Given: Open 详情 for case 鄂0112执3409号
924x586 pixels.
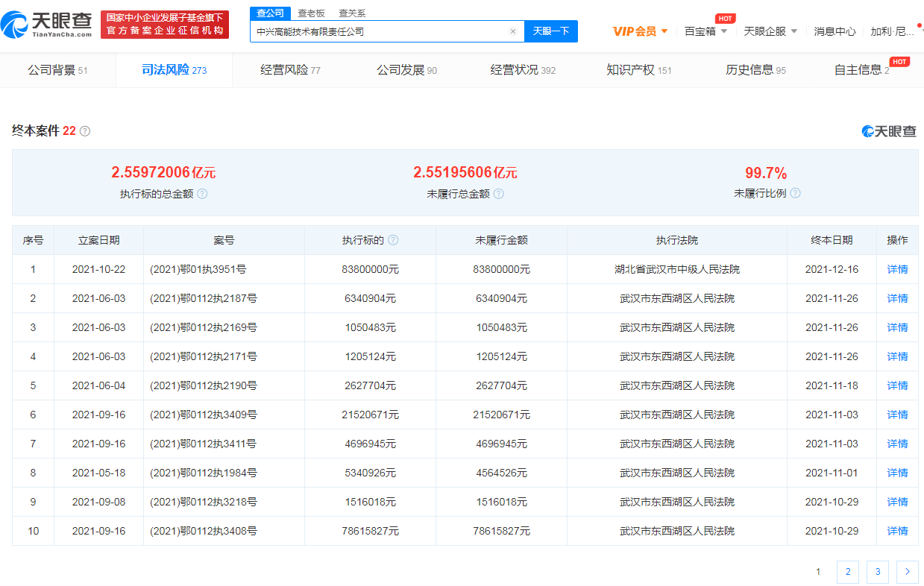Looking at the screenshot, I should (897, 415).
